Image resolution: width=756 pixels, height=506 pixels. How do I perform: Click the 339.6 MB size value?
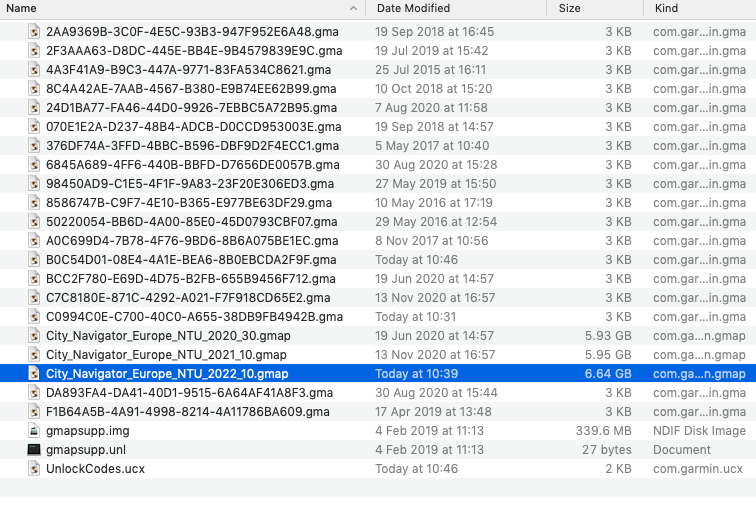point(603,431)
